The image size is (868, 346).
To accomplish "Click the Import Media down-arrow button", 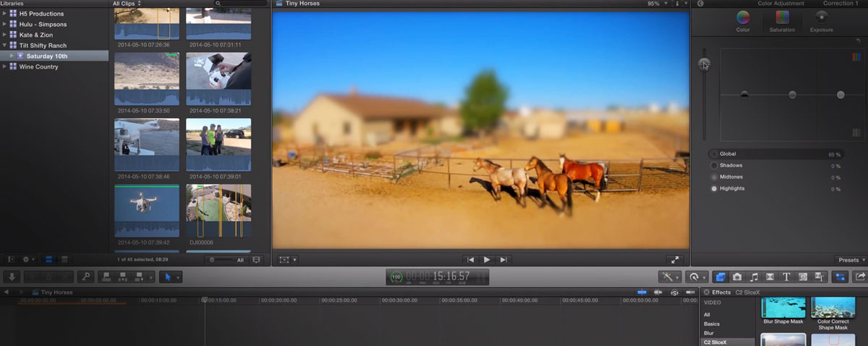I will [x=12, y=277].
